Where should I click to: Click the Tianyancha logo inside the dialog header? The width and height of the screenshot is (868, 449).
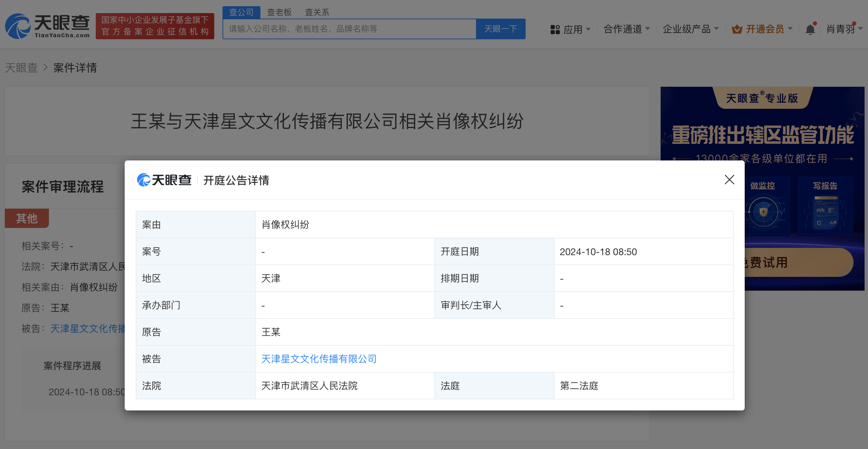click(x=164, y=180)
